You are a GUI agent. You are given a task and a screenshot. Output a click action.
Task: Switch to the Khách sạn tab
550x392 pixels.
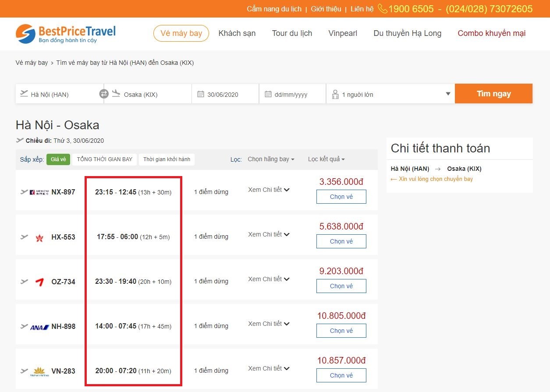(237, 33)
